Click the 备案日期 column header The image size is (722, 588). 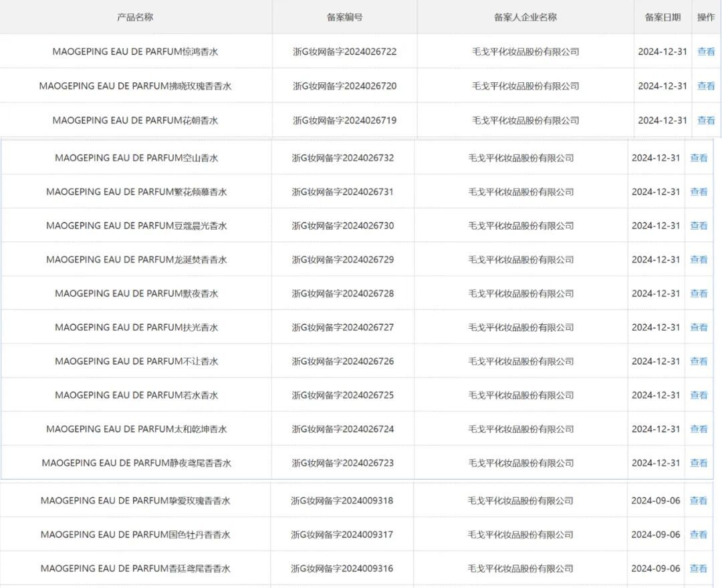click(x=663, y=17)
